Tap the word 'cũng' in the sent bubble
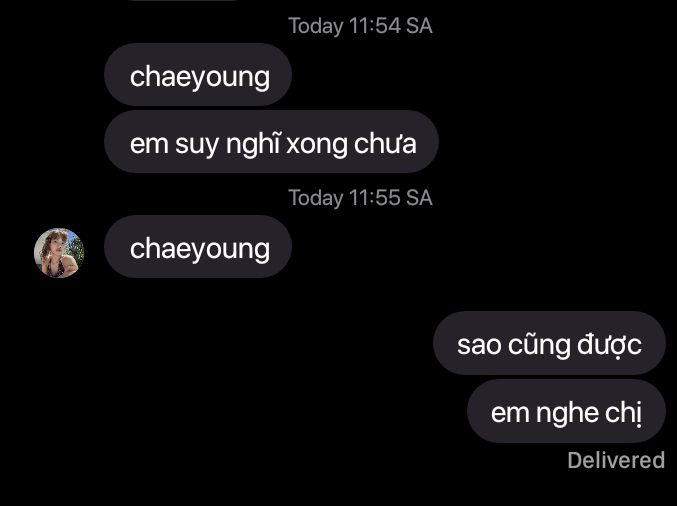677x506 pixels. pos(539,346)
